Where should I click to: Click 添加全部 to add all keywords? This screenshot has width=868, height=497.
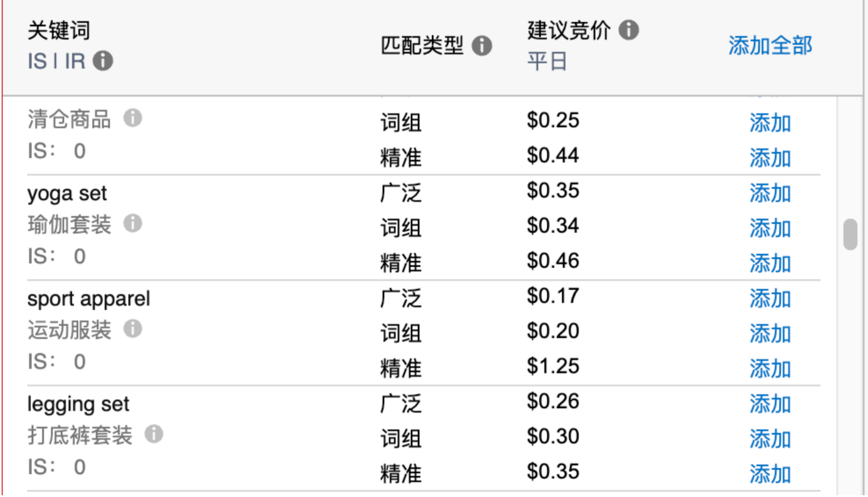770,46
